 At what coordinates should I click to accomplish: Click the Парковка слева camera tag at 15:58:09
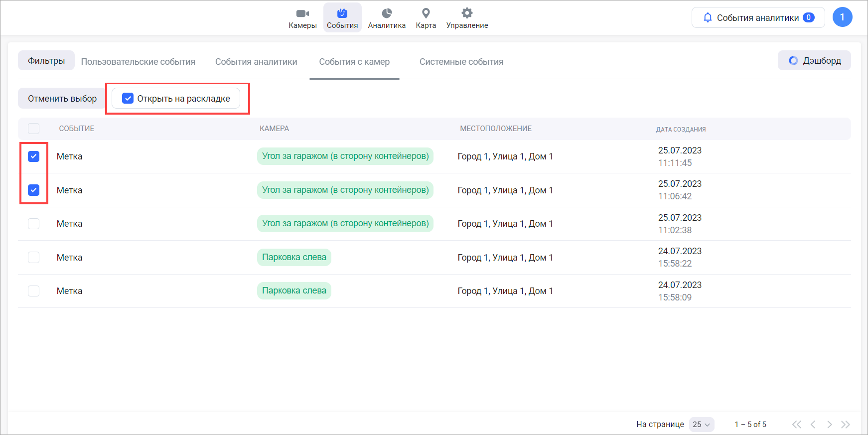(x=294, y=291)
